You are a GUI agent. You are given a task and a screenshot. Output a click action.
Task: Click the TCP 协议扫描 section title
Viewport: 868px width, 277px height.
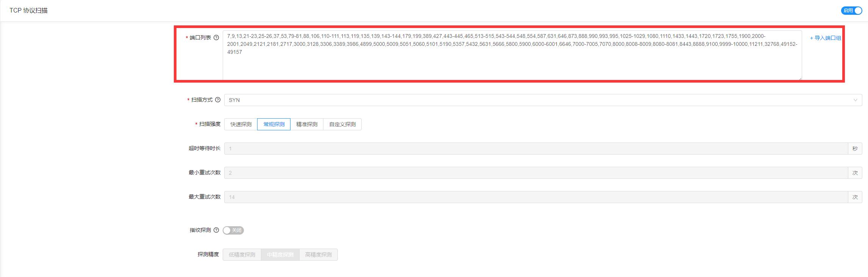[x=29, y=11]
